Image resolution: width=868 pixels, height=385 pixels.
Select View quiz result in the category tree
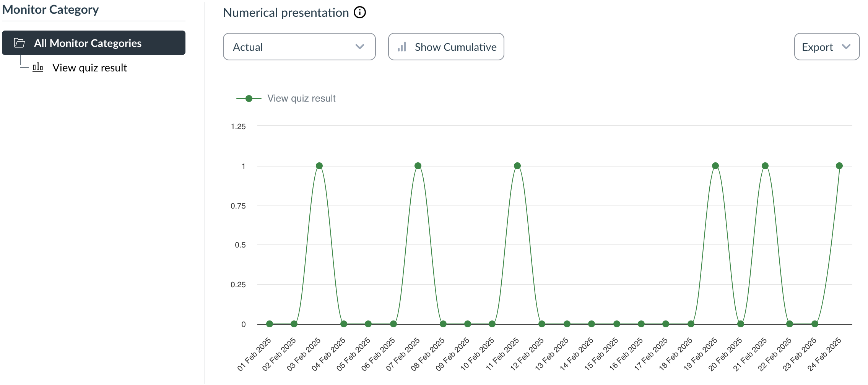click(90, 68)
